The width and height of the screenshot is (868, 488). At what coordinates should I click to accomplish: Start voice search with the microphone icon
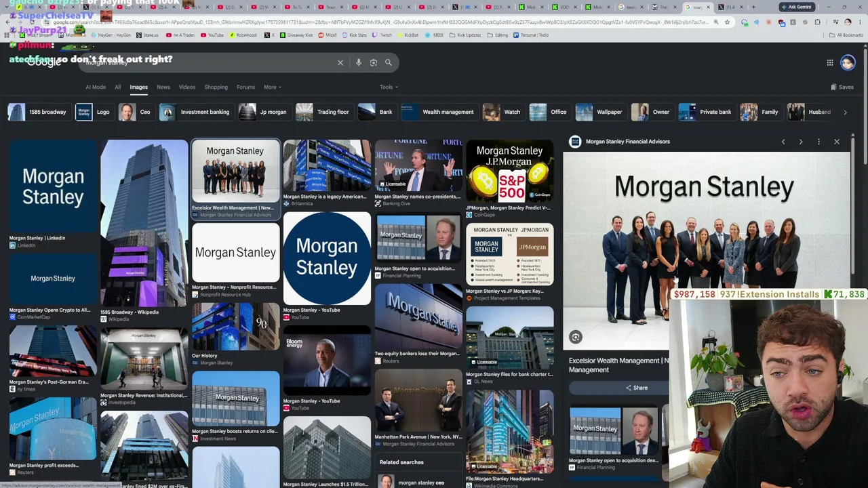pyautogui.click(x=359, y=62)
